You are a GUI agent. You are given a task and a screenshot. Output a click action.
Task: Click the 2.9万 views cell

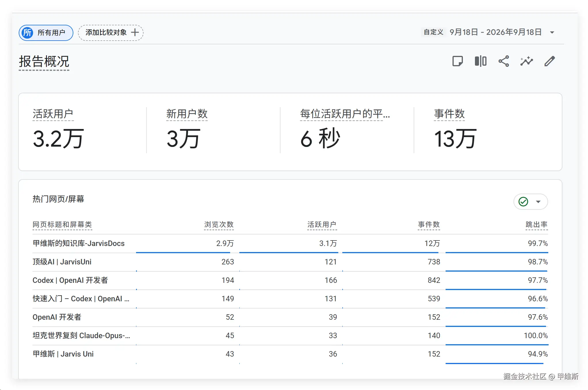(x=225, y=243)
